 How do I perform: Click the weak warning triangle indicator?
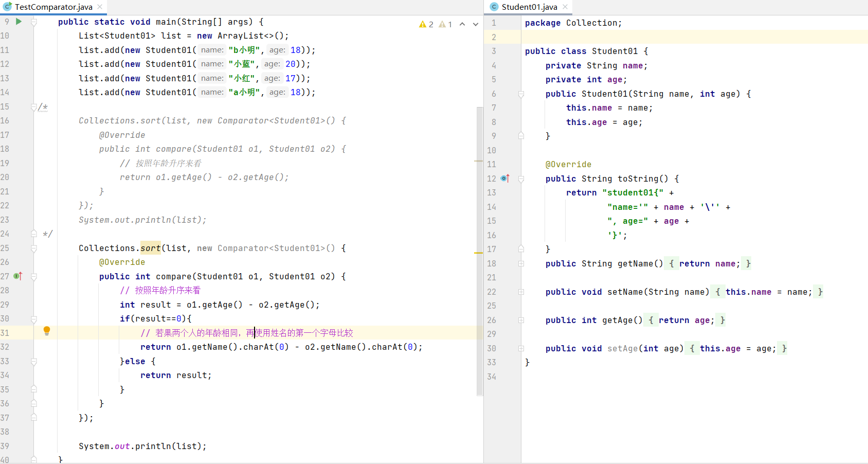[x=445, y=24]
